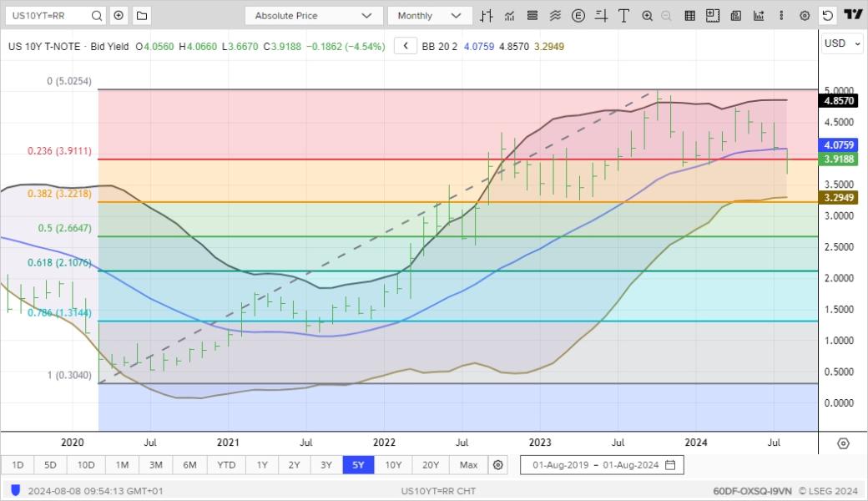Open the folder icon in the top toolbar
Screen dimensions: 868x501
(142, 16)
